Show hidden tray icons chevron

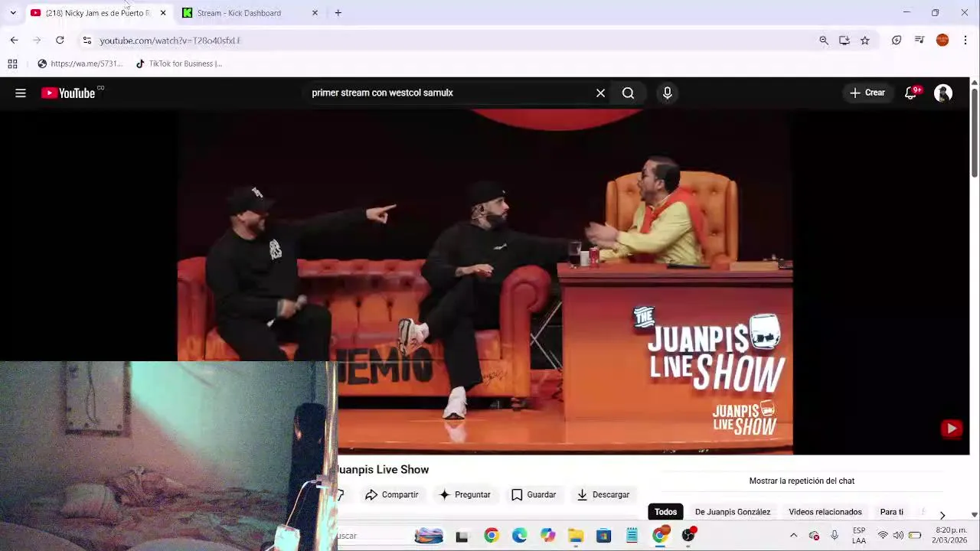793,536
